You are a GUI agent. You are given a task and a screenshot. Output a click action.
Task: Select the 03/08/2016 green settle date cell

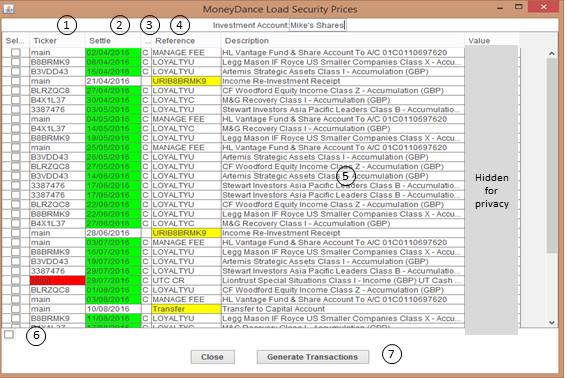pyautogui.click(x=113, y=300)
